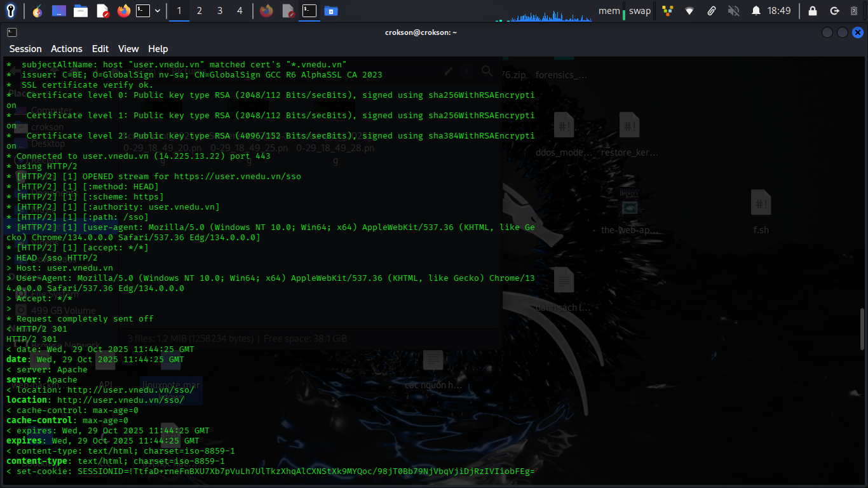Expand the chevron next to the terminal pencil icon
868x488 pixels.
click(466, 71)
